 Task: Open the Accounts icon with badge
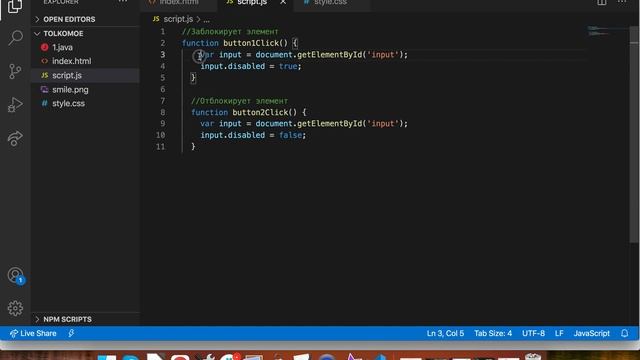tap(16, 276)
